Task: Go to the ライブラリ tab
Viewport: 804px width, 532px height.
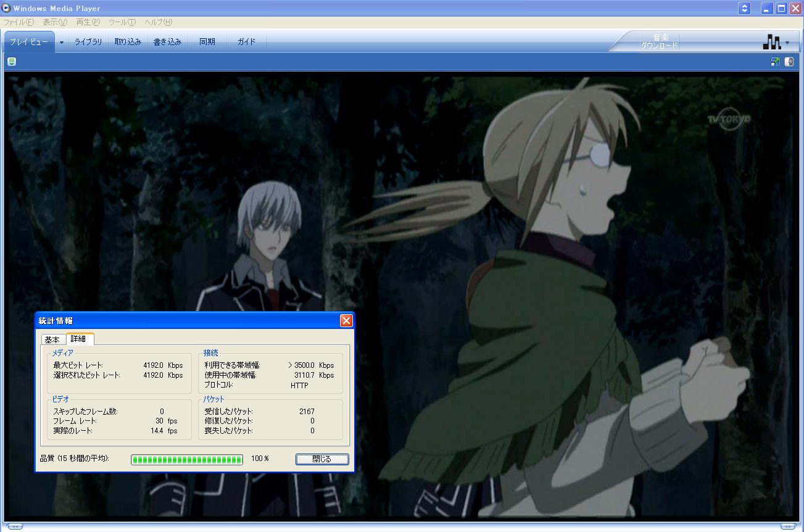Action: click(88, 42)
